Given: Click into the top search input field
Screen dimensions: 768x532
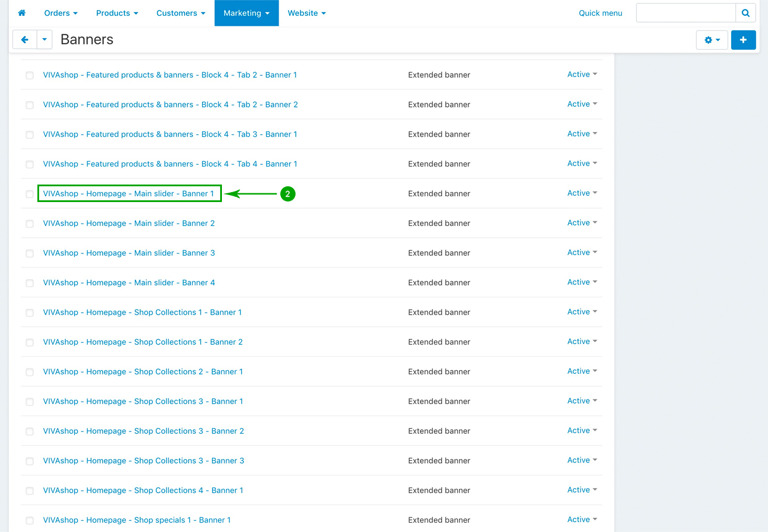Looking at the screenshot, I should coord(686,13).
